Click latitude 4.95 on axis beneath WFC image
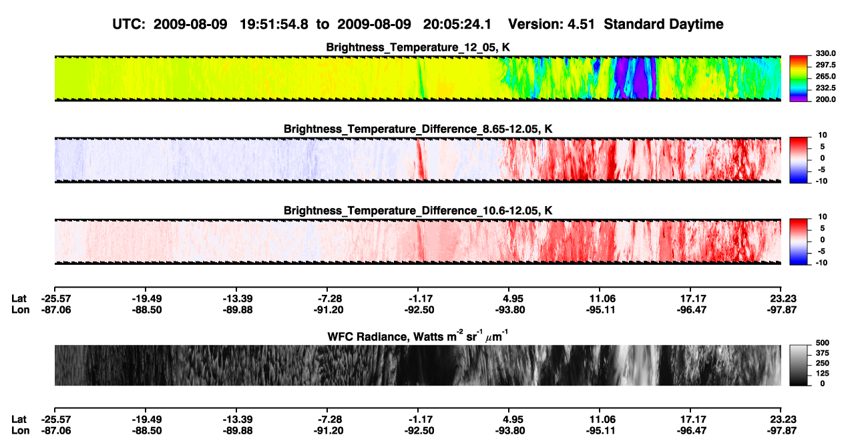The image size is (868, 445). [x=509, y=419]
